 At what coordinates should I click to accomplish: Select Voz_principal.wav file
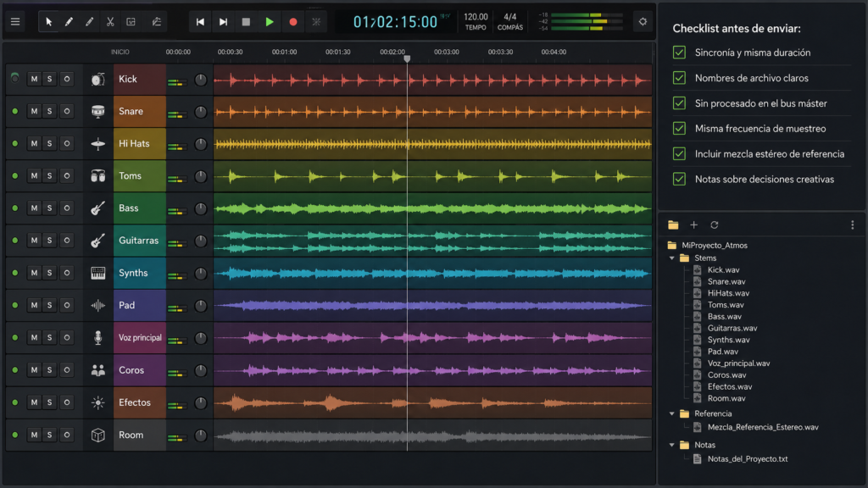pyautogui.click(x=738, y=363)
